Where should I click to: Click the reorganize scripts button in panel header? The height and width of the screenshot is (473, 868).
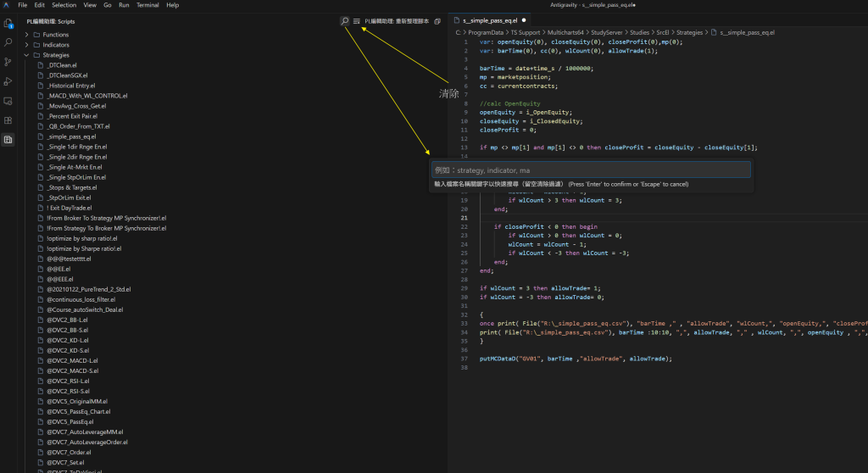click(397, 20)
